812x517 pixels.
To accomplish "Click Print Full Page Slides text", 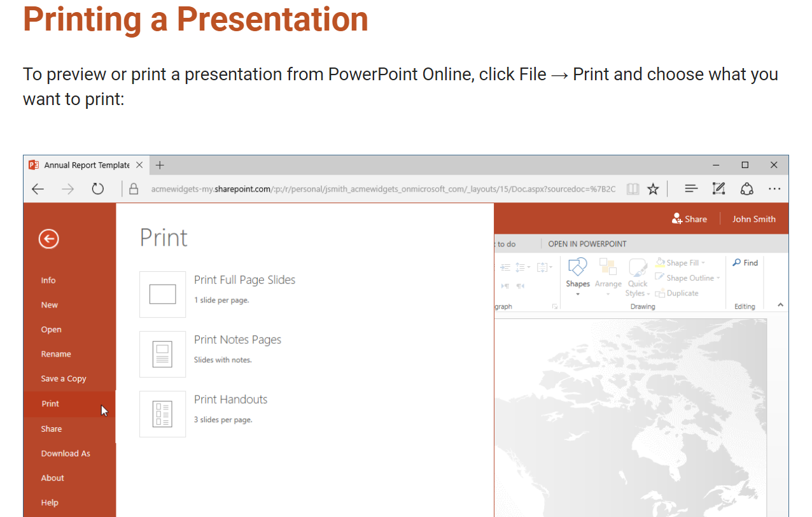I will (x=244, y=280).
